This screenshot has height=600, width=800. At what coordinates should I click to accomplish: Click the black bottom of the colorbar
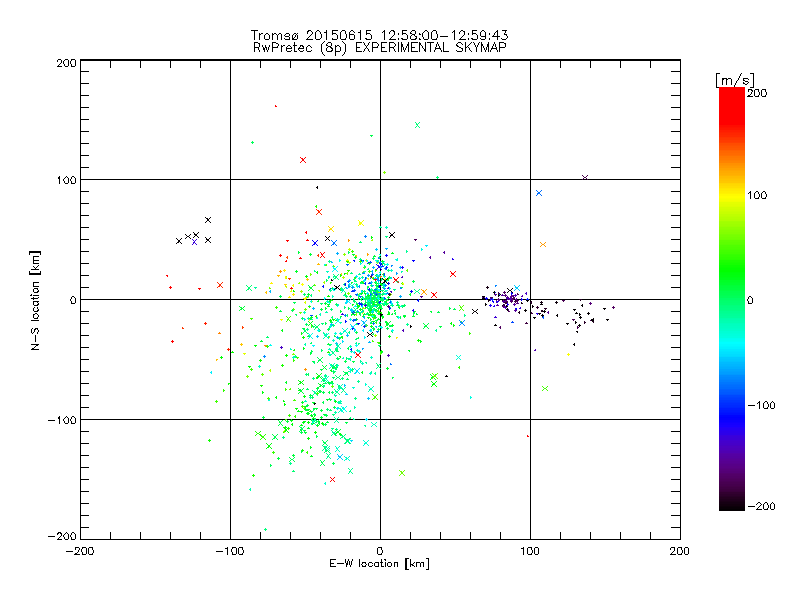[x=732, y=503]
